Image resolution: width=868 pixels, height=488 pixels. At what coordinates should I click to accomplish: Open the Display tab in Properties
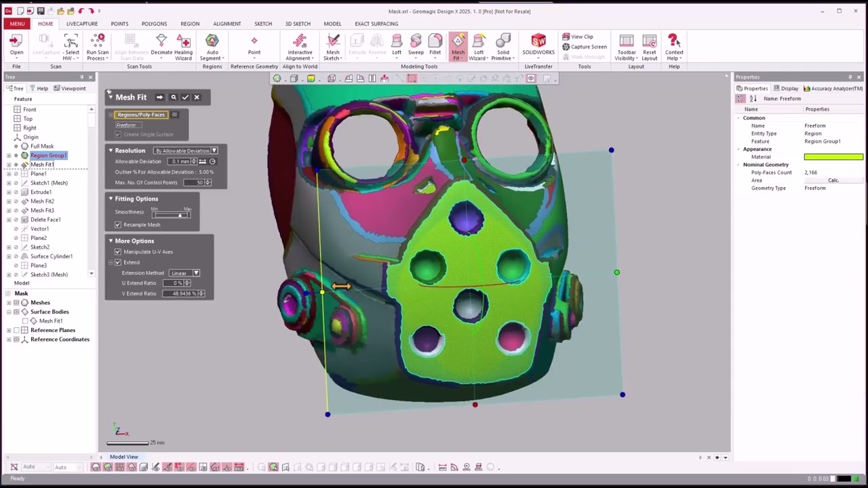pos(786,88)
